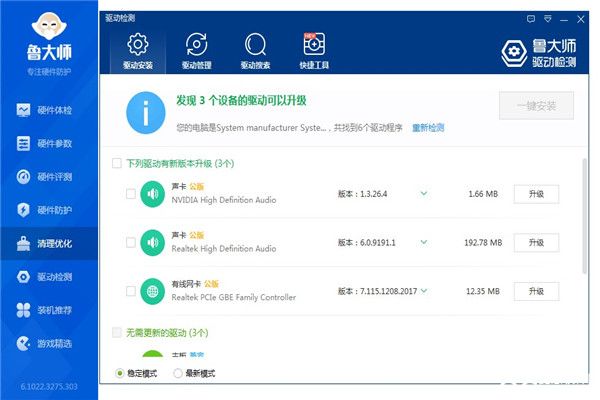Click NVIDIA High Definition Audio name

(x=223, y=200)
